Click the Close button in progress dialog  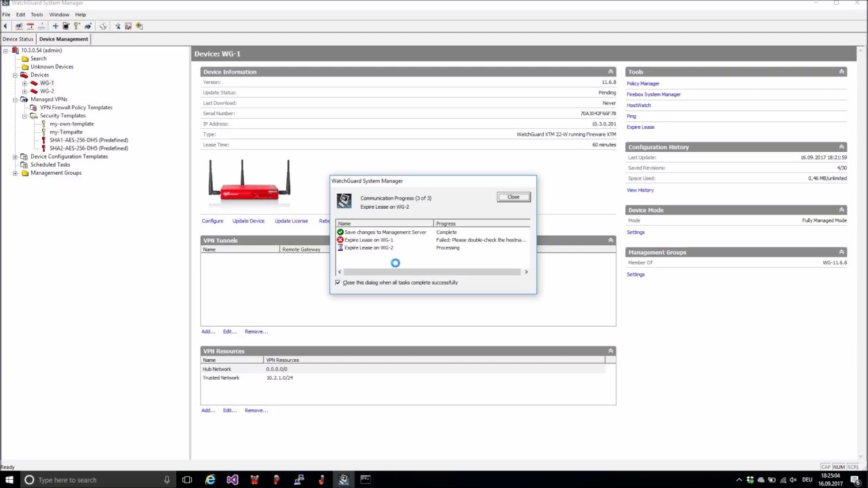(513, 197)
